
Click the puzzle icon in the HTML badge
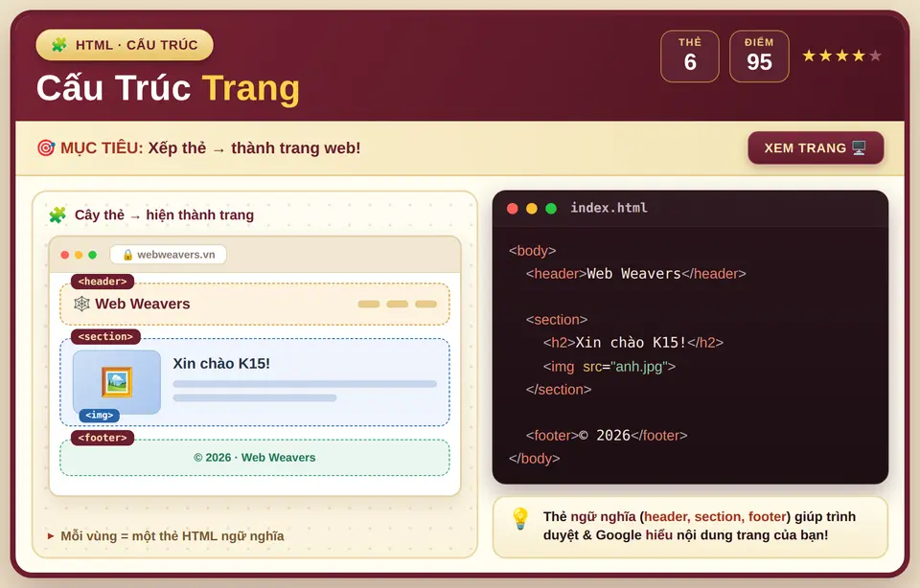pos(59,45)
